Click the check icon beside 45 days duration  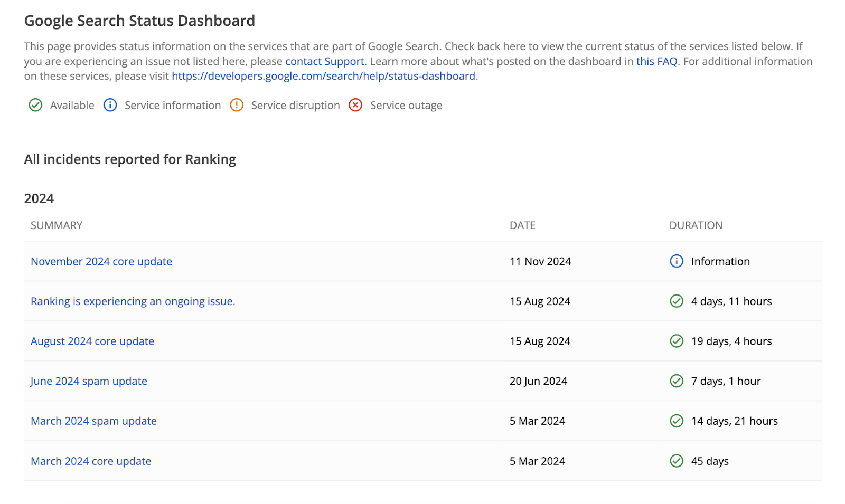point(677,461)
